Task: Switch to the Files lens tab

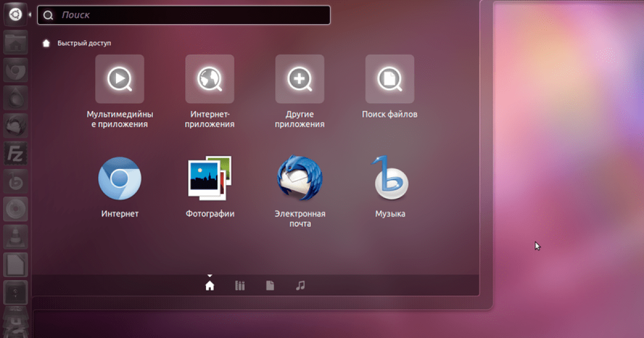Action: [270, 285]
